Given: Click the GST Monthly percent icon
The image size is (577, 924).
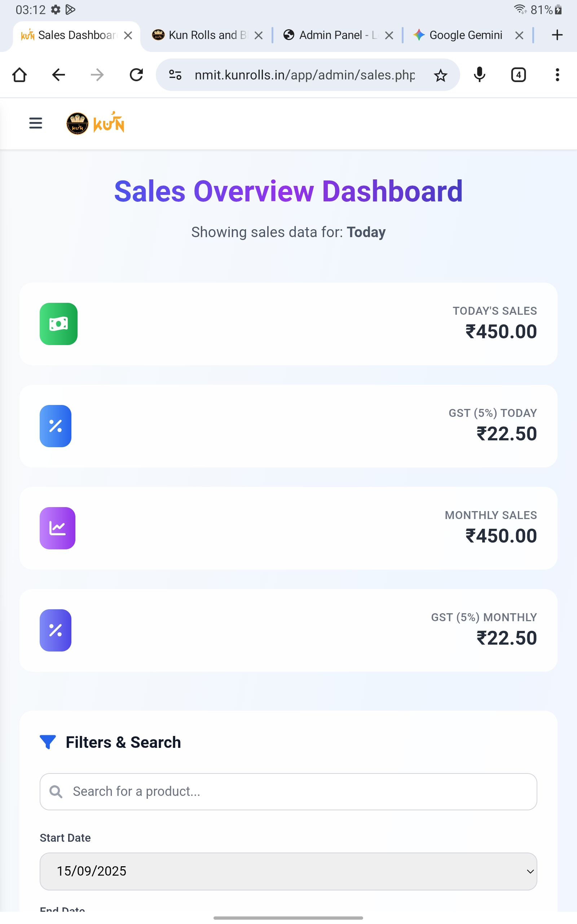Looking at the screenshot, I should click(x=55, y=631).
